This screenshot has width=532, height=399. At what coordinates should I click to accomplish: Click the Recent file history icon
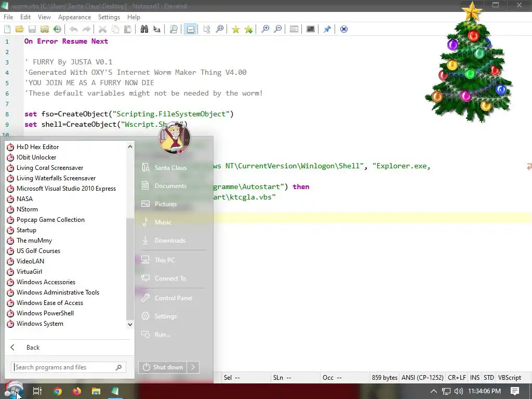[57, 29]
